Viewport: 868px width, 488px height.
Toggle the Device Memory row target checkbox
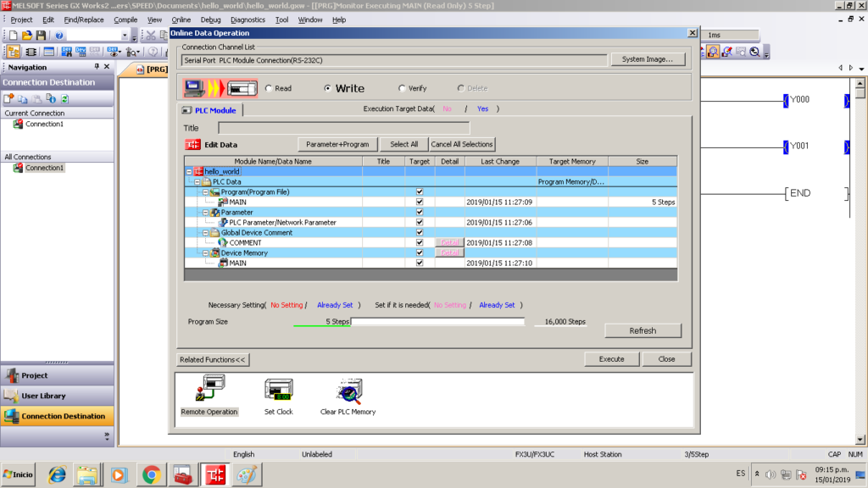(x=420, y=252)
